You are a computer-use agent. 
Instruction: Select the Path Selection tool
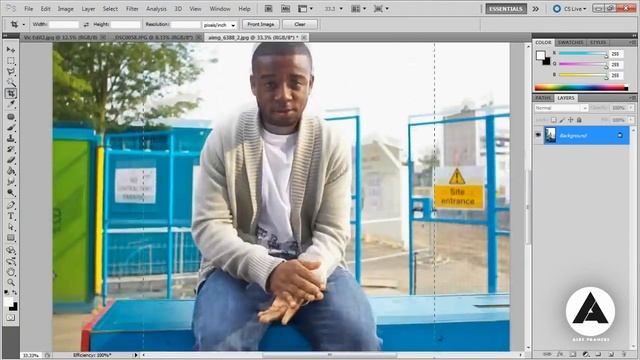click(x=11, y=227)
